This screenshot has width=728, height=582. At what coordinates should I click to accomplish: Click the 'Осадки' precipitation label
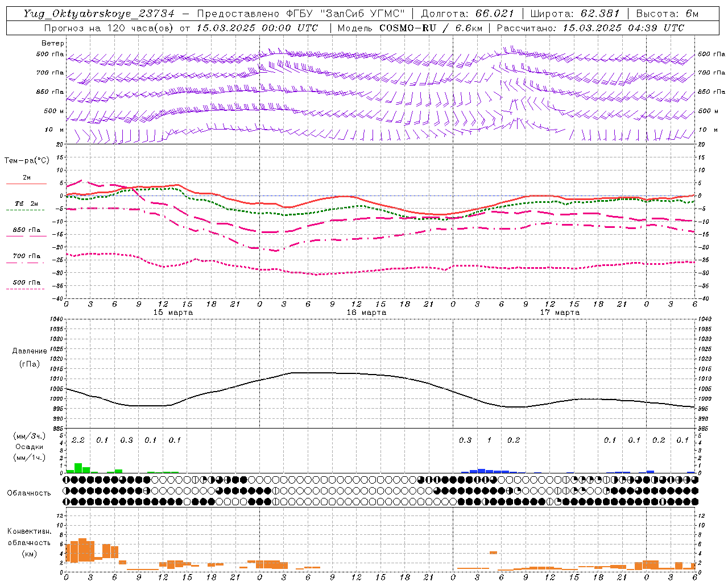pyautogui.click(x=29, y=447)
